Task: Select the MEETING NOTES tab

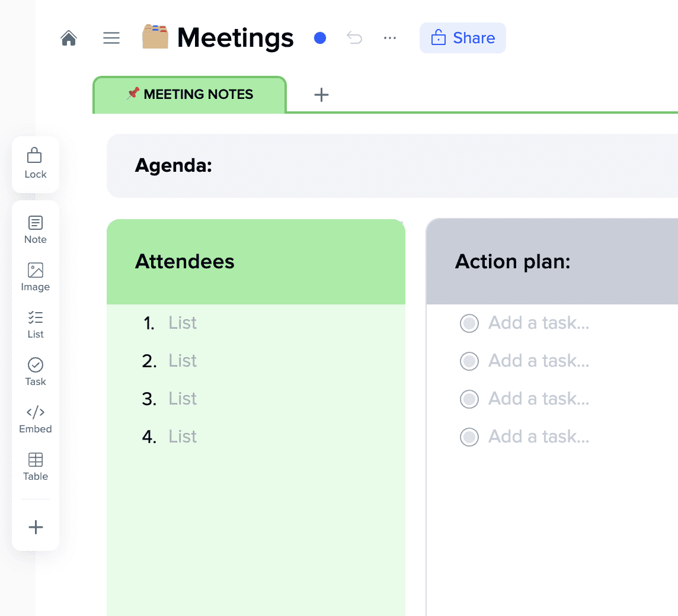Action: 190,95
